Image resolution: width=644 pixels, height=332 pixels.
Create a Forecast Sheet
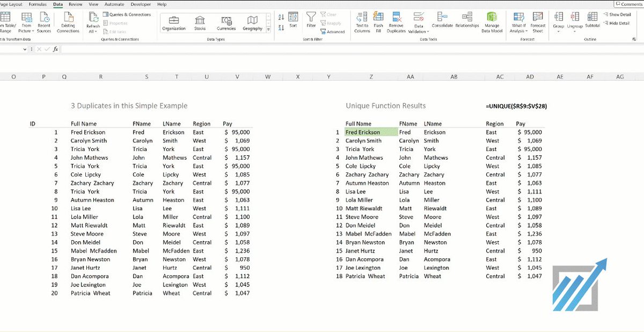pos(538,23)
